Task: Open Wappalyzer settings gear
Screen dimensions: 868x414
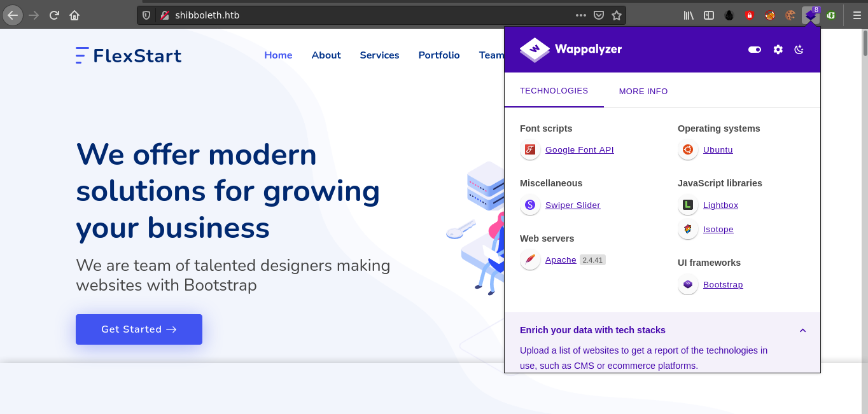Action: pos(778,50)
